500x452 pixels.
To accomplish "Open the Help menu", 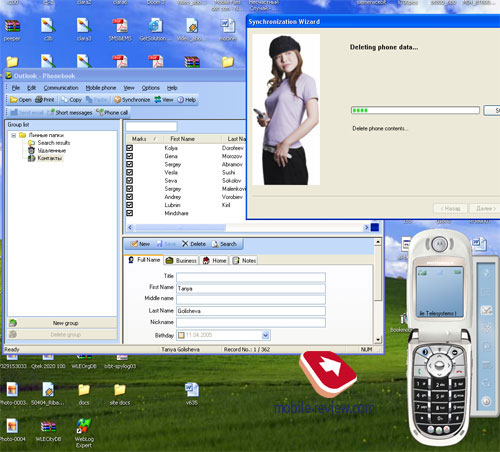I will 172,88.
